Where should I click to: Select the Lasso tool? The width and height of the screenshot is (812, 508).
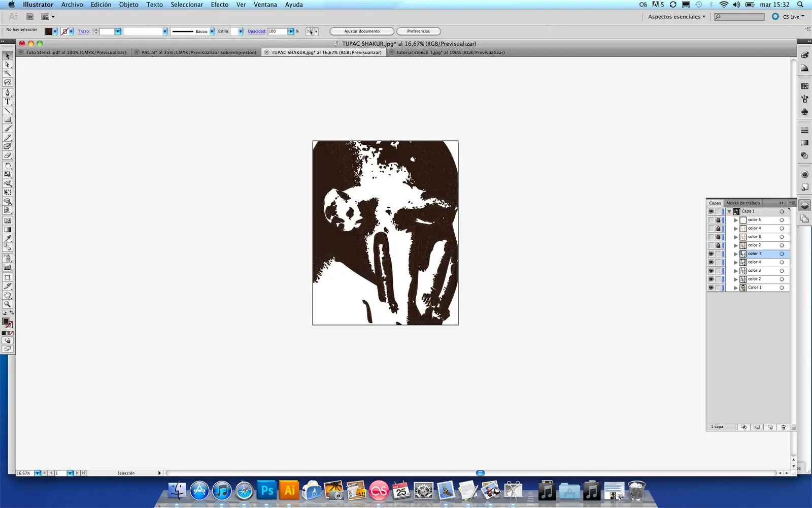[x=8, y=82]
